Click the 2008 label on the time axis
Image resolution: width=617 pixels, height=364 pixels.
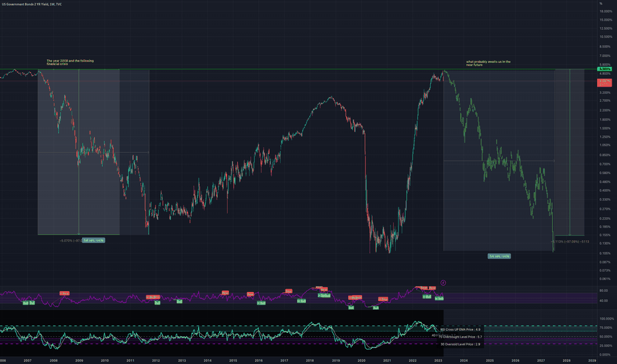(x=53, y=361)
